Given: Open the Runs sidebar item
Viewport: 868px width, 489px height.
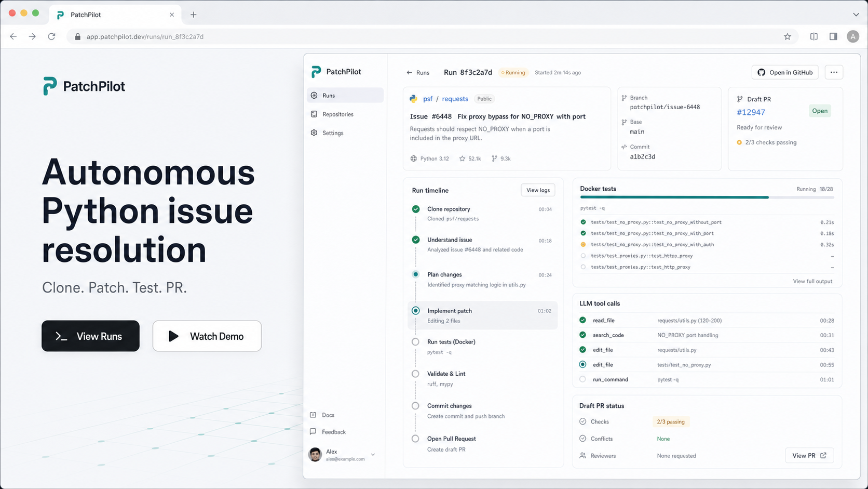Looking at the screenshot, I should (345, 96).
